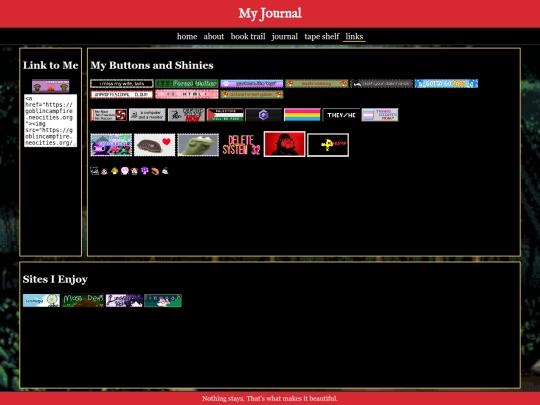Click the green Forest Walker blinkie
The height and width of the screenshot is (405, 540).
click(x=187, y=84)
